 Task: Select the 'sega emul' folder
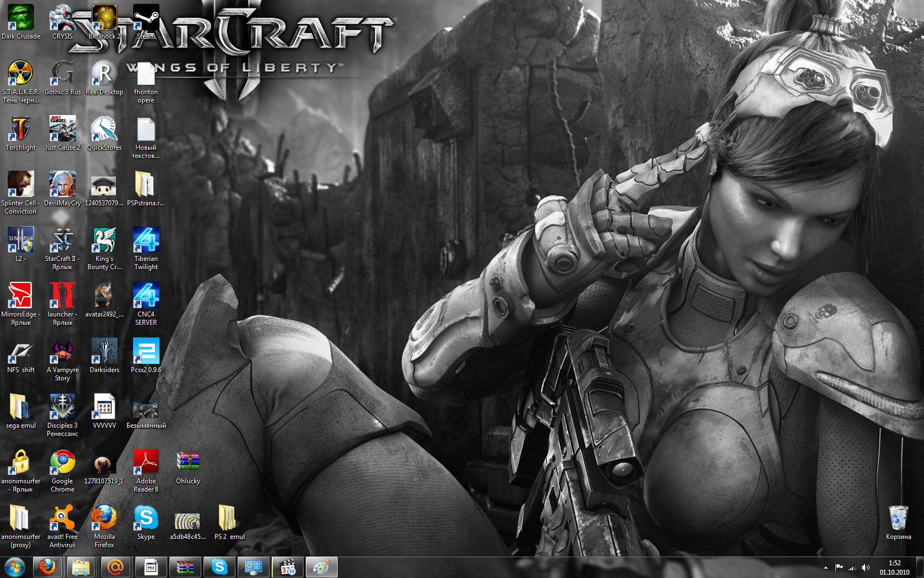(x=21, y=411)
